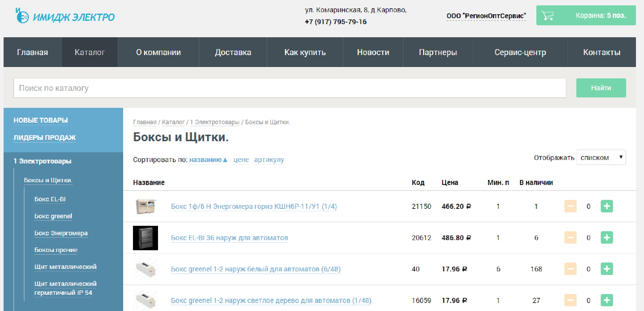This screenshot has height=311, width=644.
Task: Open the Бокс greenel белый product link
Action: tap(256, 269)
